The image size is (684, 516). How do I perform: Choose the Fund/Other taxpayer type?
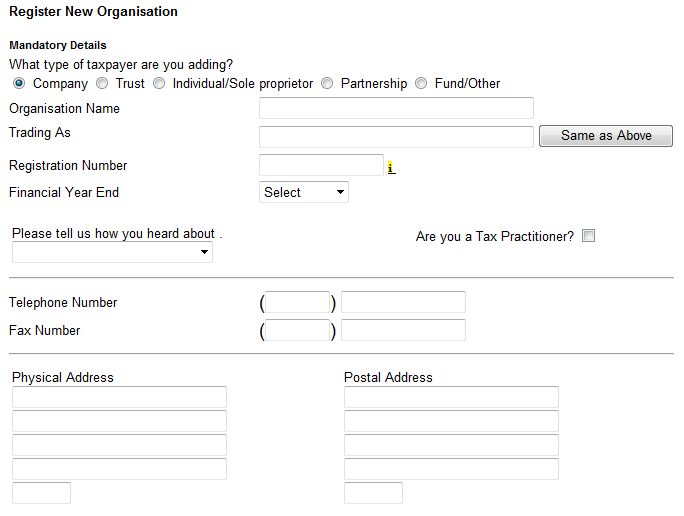click(x=421, y=84)
